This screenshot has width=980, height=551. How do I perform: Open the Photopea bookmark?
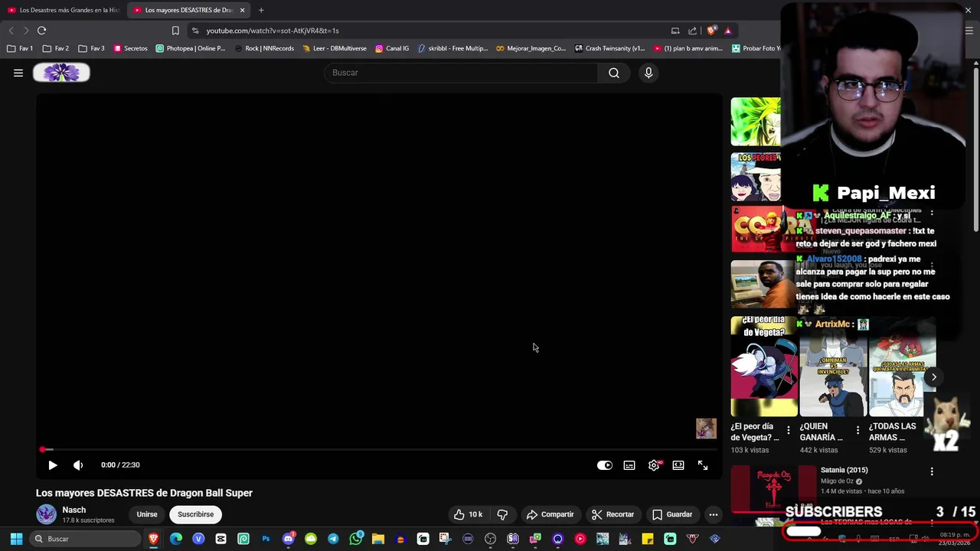pyautogui.click(x=191, y=48)
